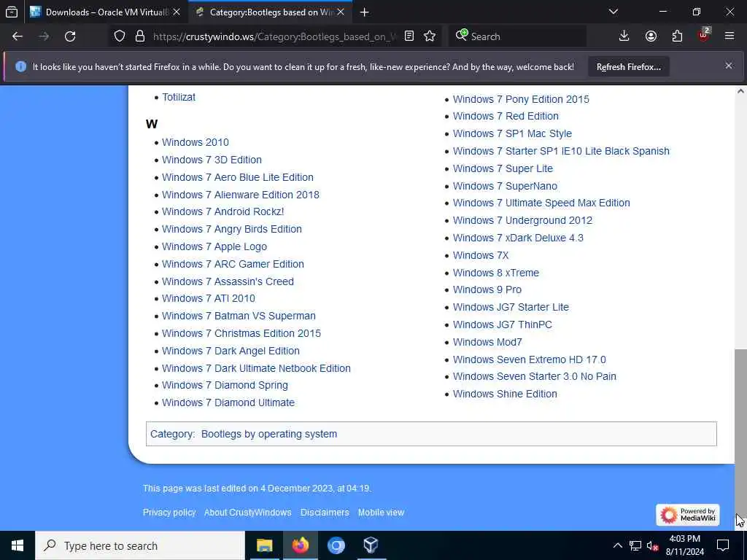Open the Firefox account menu

click(651, 36)
